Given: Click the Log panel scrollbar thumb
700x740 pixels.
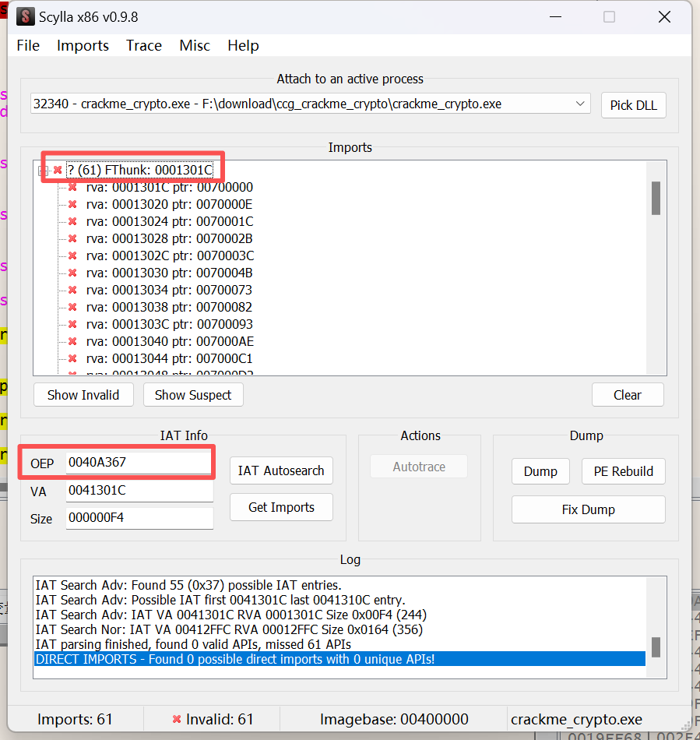Looking at the screenshot, I should pos(656,647).
